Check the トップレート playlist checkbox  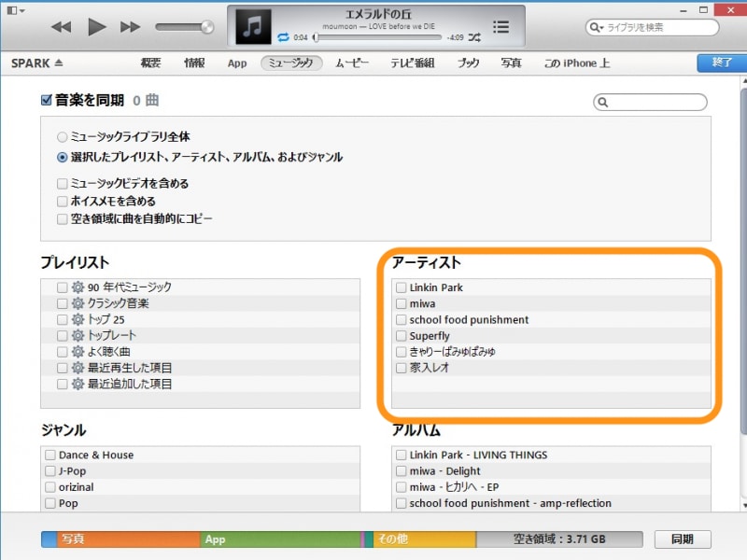62,336
